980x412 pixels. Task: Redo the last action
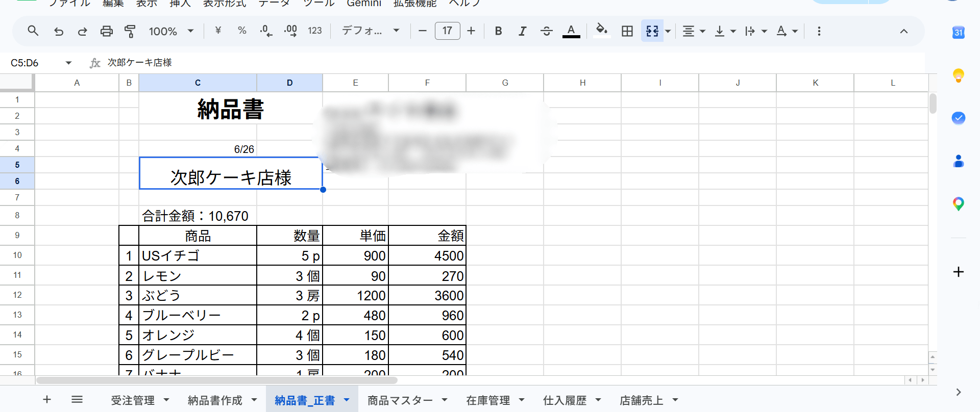pos(82,31)
